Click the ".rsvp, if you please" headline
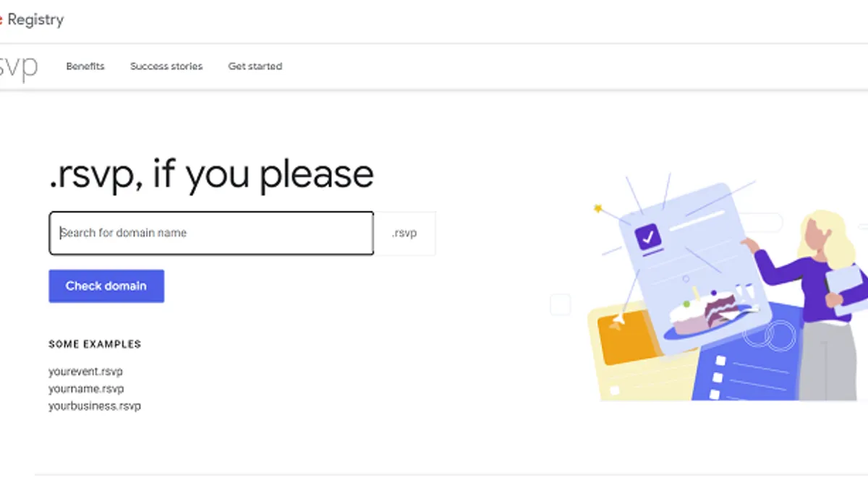This screenshot has width=868, height=488. pos(211,174)
